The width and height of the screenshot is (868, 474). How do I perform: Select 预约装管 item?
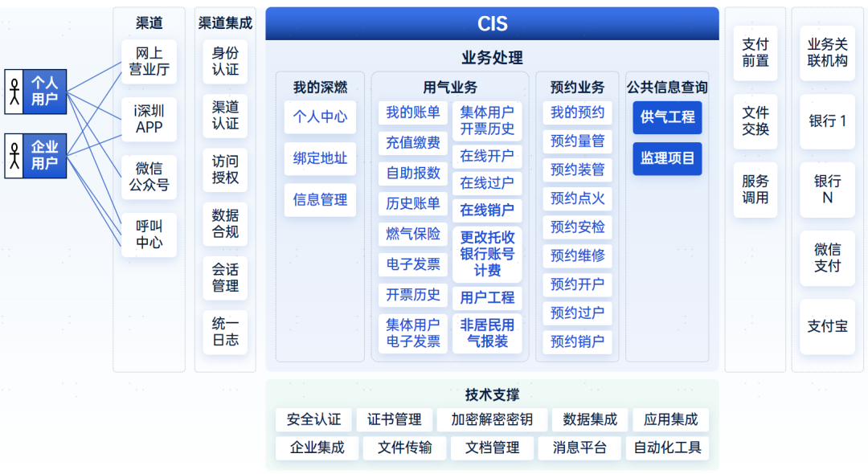[x=577, y=170]
